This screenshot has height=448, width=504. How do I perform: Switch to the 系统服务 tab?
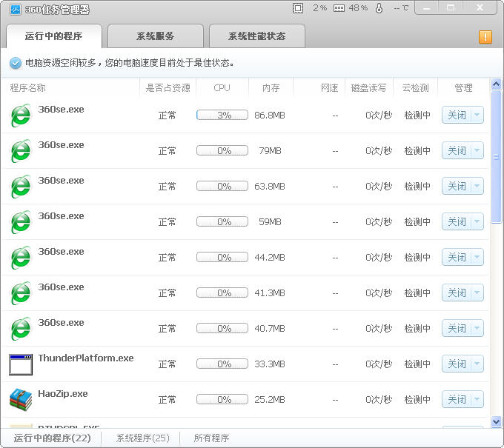tap(156, 36)
